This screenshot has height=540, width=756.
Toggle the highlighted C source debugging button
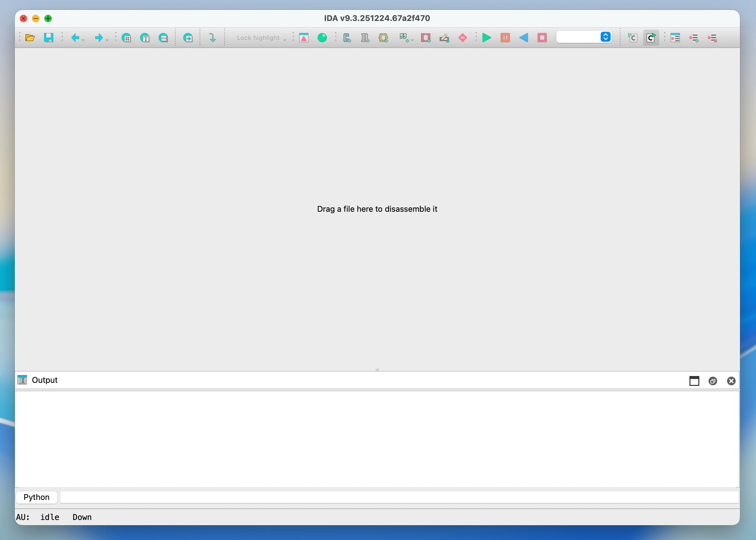(x=651, y=38)
